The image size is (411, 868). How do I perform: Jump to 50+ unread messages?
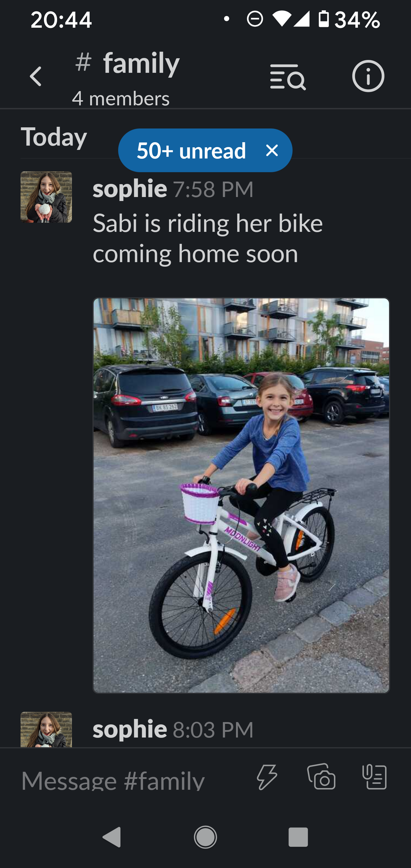(x=191, y=150)
